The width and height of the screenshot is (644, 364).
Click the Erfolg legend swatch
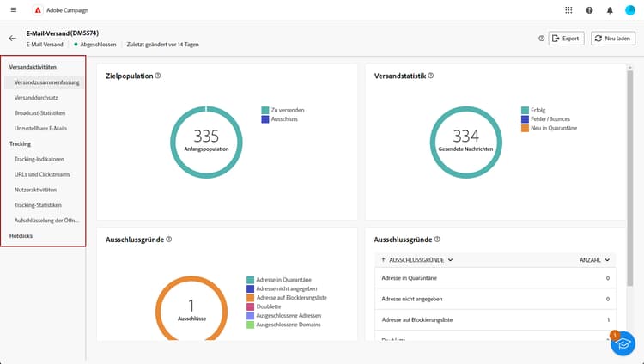[x=525, y=110]
